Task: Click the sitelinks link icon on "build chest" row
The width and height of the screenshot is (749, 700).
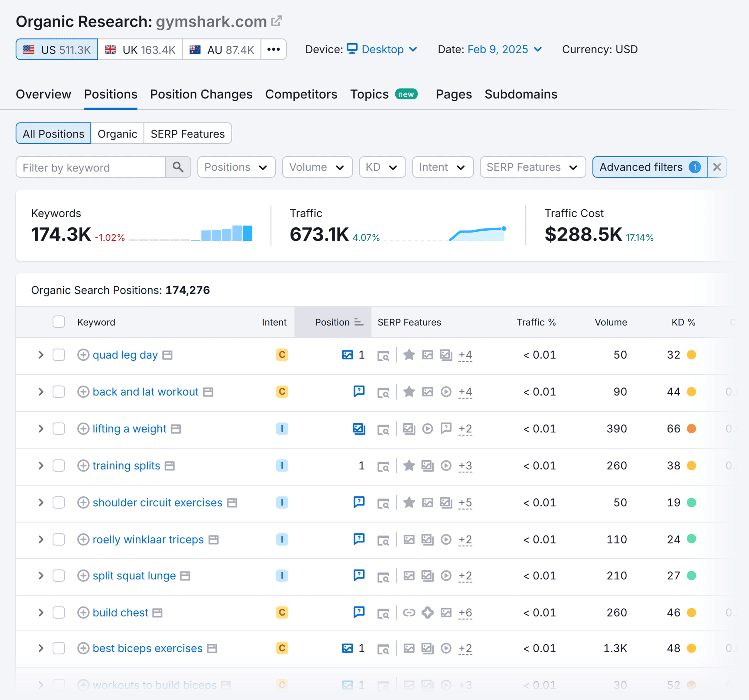Action: click(410, 613)
